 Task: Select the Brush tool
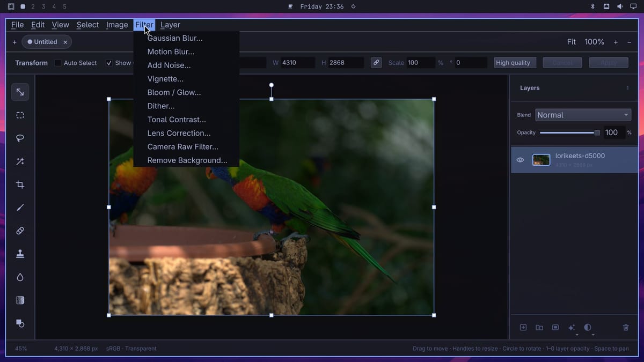click(20, 208)
